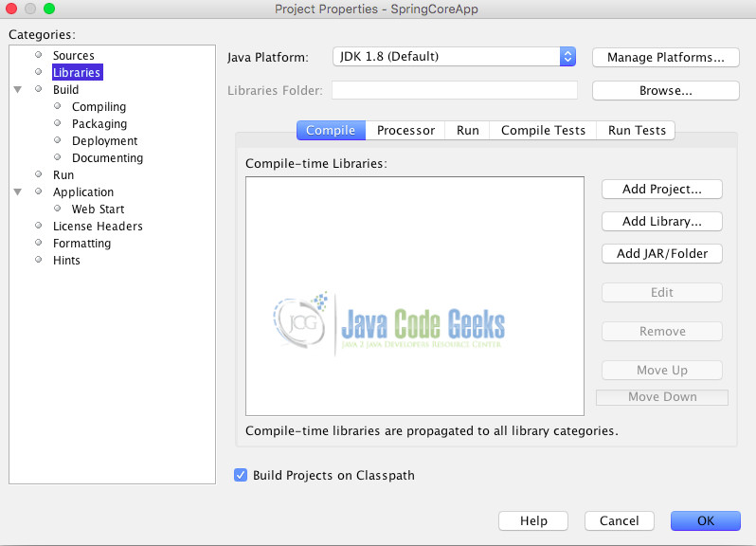This screenshot has height=546, width=756.
Task: Select the Formatting category
Action: click(82, 243)
